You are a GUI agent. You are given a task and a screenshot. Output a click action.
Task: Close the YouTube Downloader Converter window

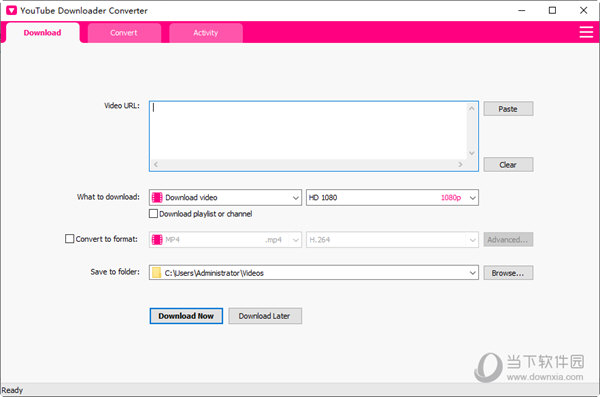(584, 10)
